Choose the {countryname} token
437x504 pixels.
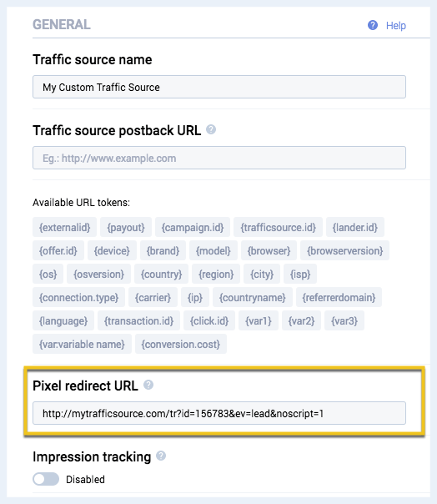(253, 297)
